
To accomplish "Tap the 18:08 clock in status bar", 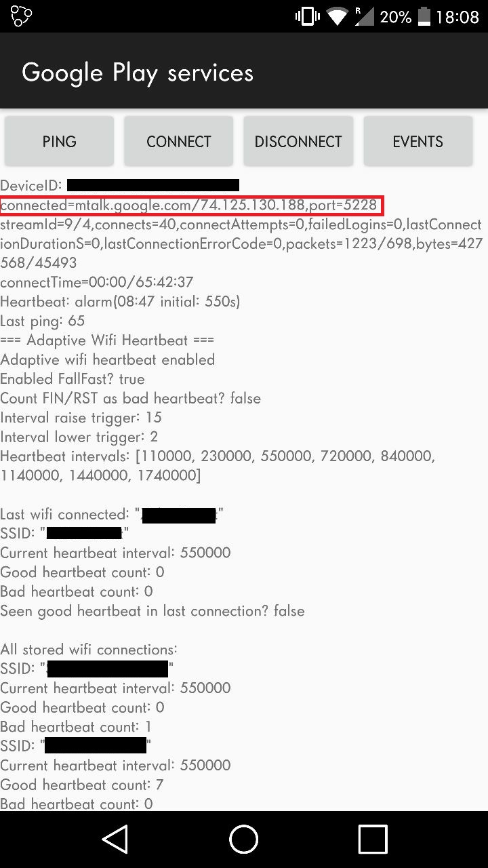I will click(x=457, y=17).
